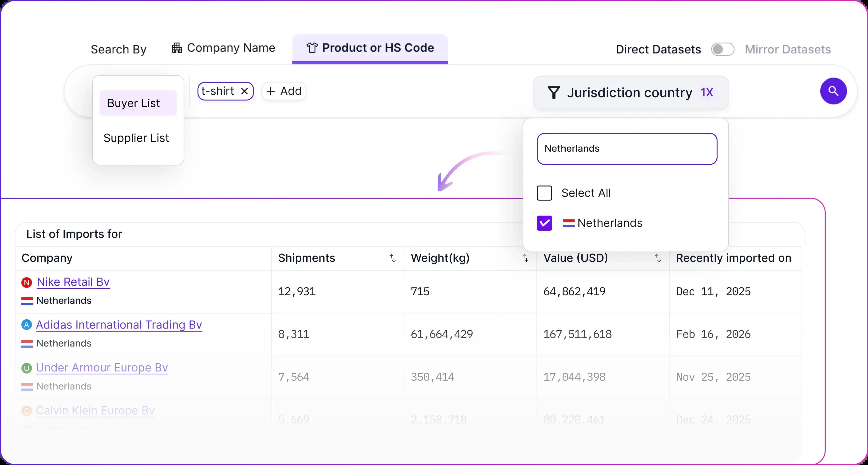The height and width of the screenshot is (465, 868).
Task: Choose Supplier List option
Action: tap(136, 138)
